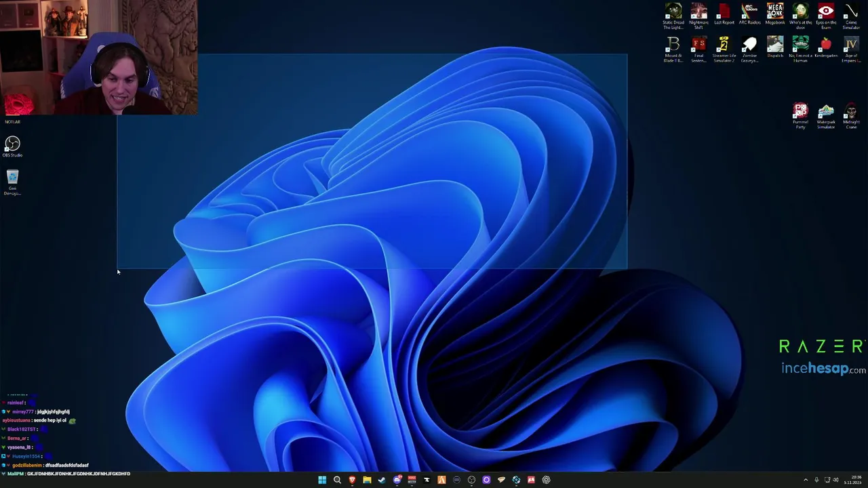The width and height of the screenshot is (868, 488).
Task: Select the Dispatch desktop shortcut
Action: coord(774,48)
